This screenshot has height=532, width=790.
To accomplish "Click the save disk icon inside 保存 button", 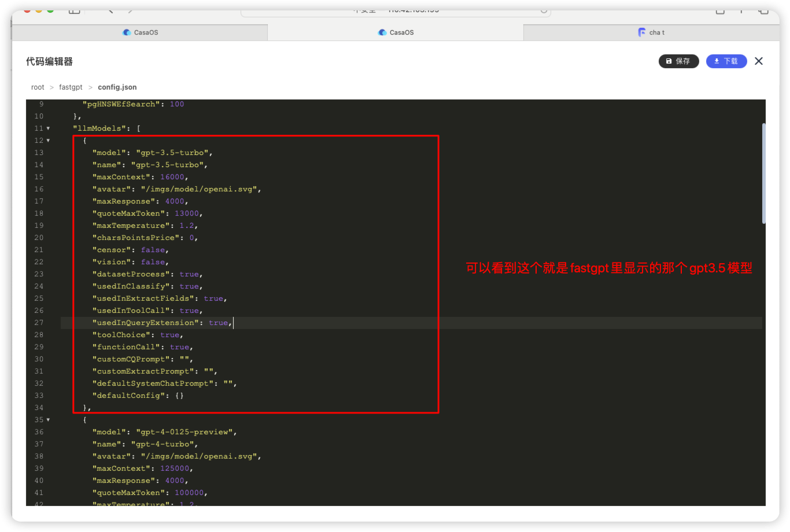I will click(669, 61).
